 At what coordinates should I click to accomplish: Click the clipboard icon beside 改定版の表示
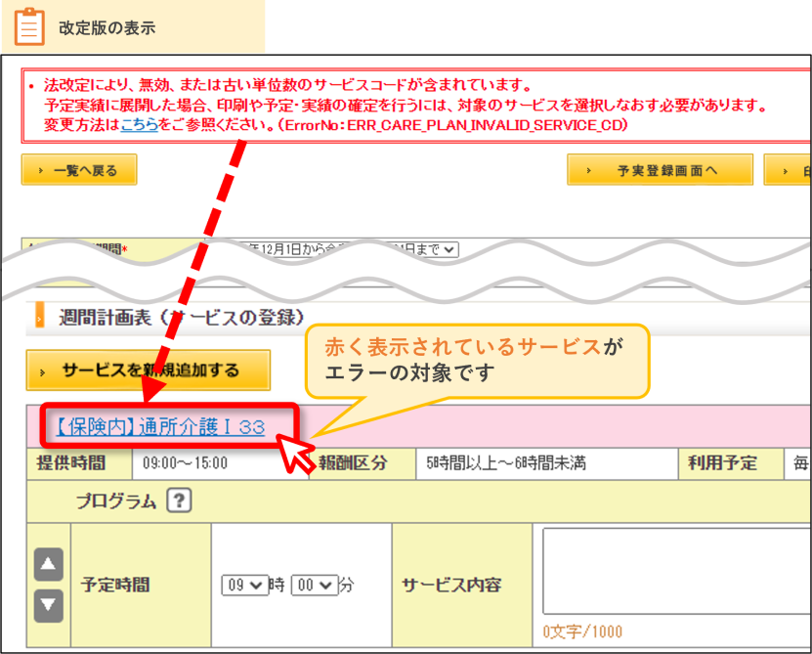(x=29, y=26)
